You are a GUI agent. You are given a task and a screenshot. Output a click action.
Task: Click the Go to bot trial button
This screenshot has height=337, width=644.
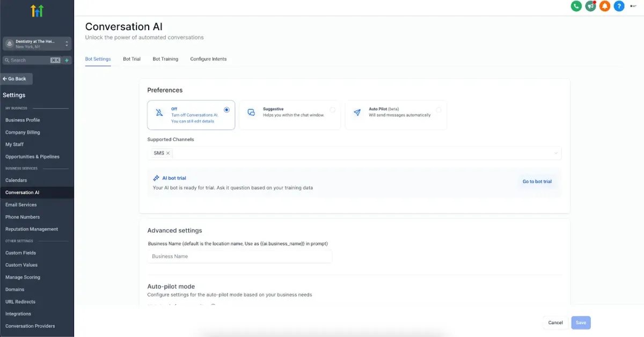537,182
